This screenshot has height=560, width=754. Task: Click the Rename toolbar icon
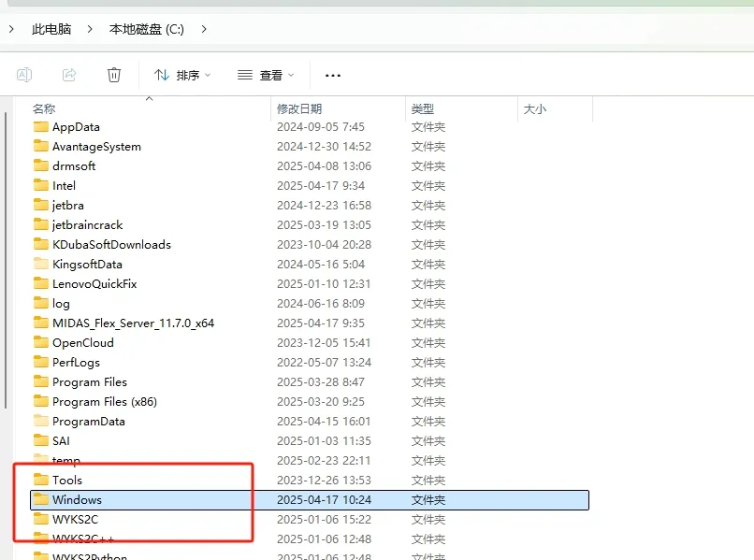[24, 75]
